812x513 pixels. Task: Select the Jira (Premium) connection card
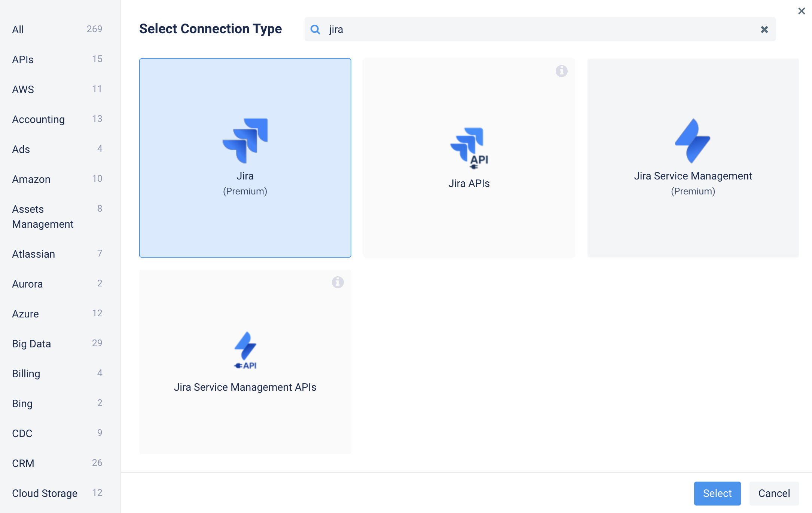pyautogui.click(x=245, y=158)
